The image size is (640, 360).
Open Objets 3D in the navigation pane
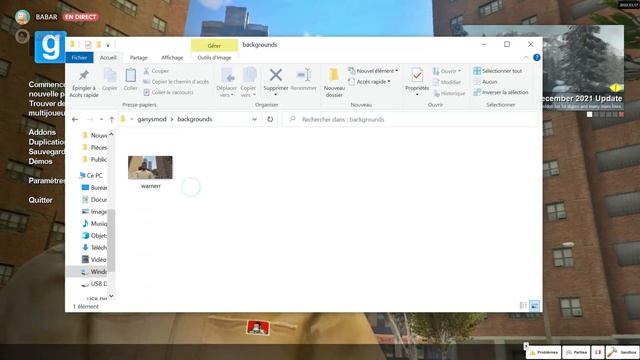(x=94, y=236)
